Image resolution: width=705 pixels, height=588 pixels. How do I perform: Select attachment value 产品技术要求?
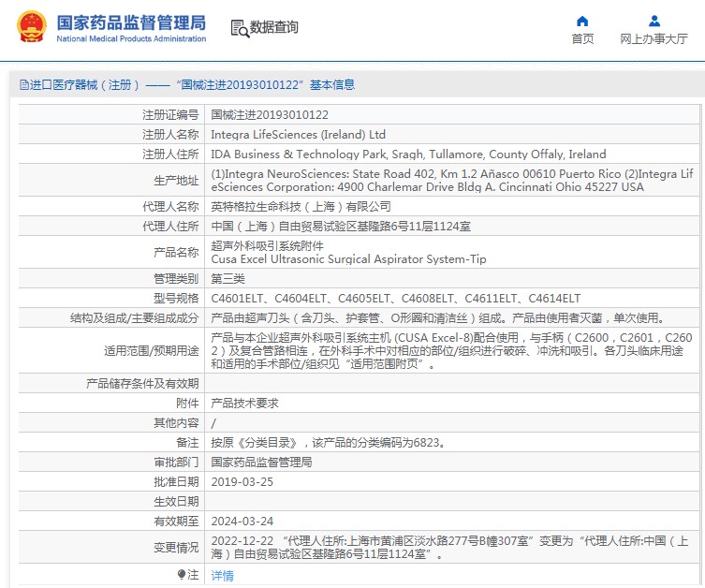244,404
